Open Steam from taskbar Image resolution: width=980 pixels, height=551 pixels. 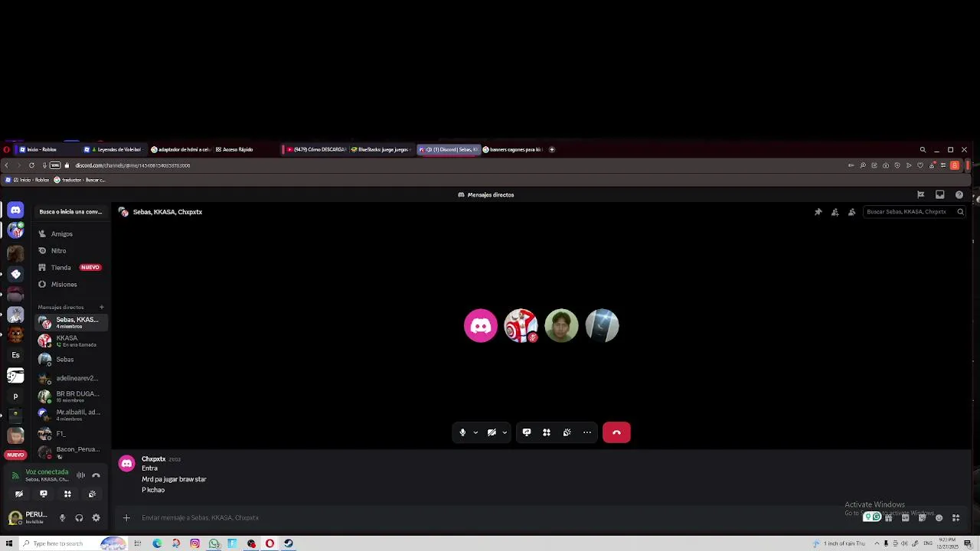tap(289, 543)
